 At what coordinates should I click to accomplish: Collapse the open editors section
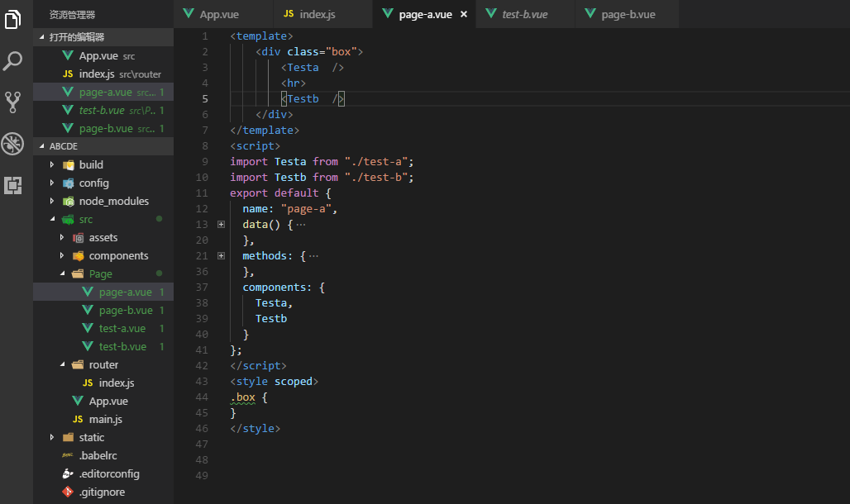point(41,37)
